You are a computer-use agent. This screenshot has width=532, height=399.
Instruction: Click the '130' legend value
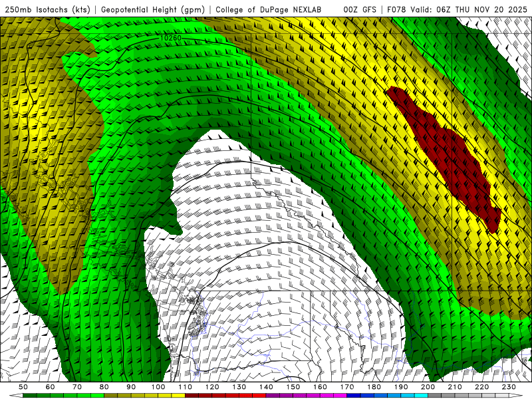click(239, 387)
